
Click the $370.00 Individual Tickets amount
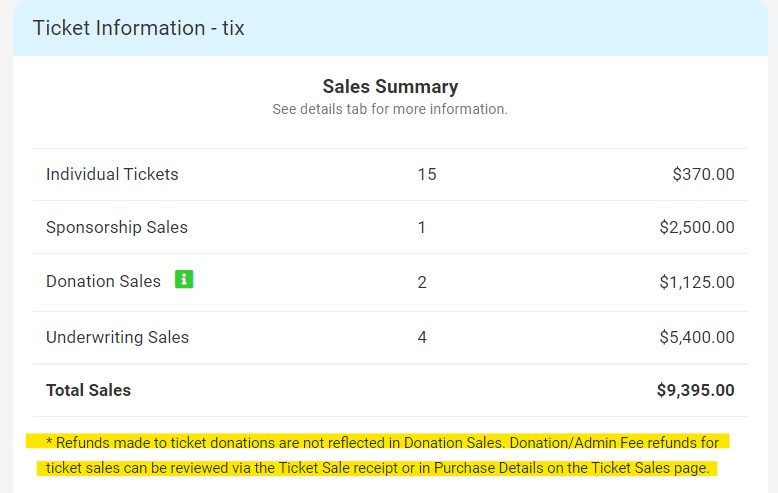click(703, 174)
